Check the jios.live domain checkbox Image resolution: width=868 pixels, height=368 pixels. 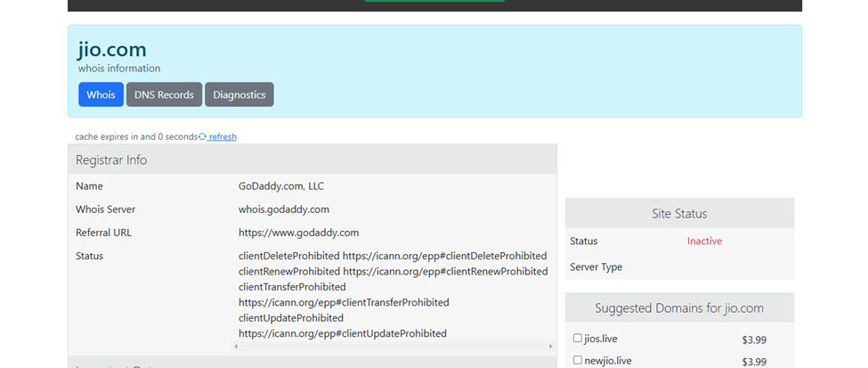click(578, 338)
